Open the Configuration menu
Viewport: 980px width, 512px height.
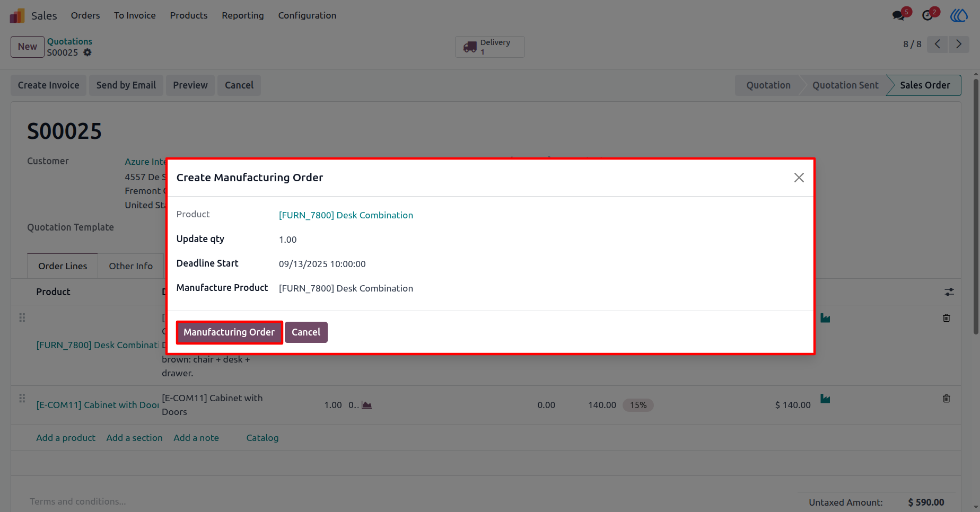coord(307,15)
